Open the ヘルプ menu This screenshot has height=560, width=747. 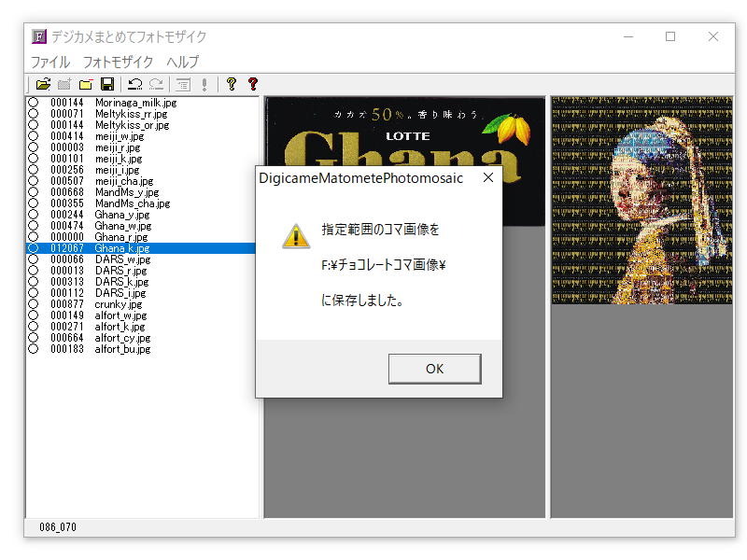183,62
